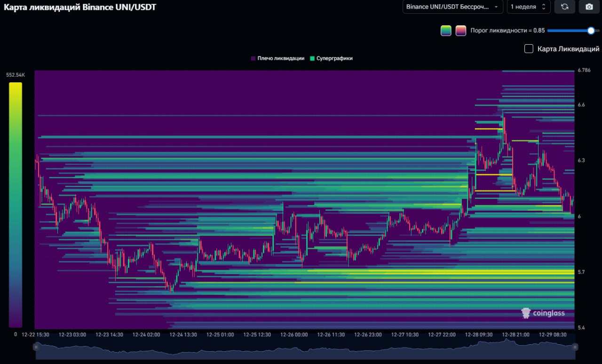Toggle Суперграфики series label
Viewport: 602px width, 364px height.
point(334,59)
